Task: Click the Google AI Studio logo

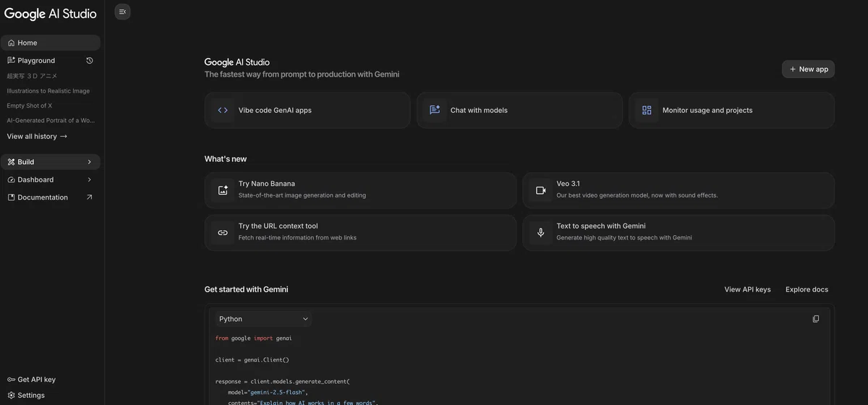Action: [51, 13]
